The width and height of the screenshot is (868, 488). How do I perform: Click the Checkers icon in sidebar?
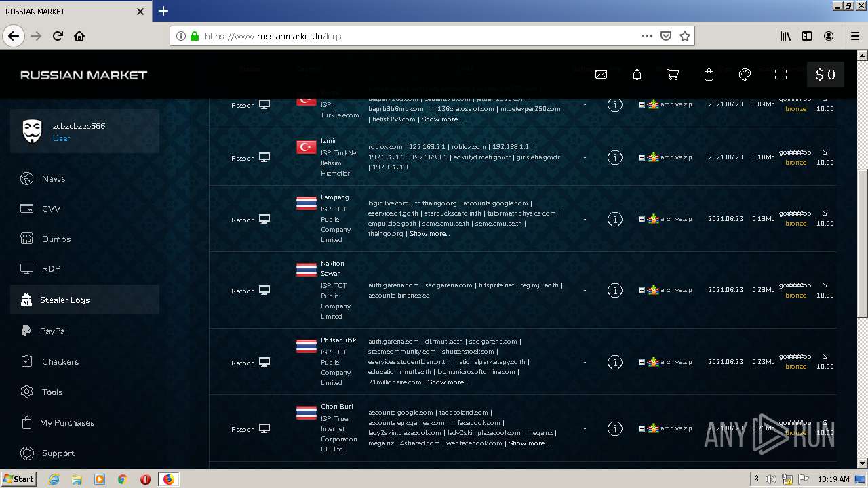point(26,361)
